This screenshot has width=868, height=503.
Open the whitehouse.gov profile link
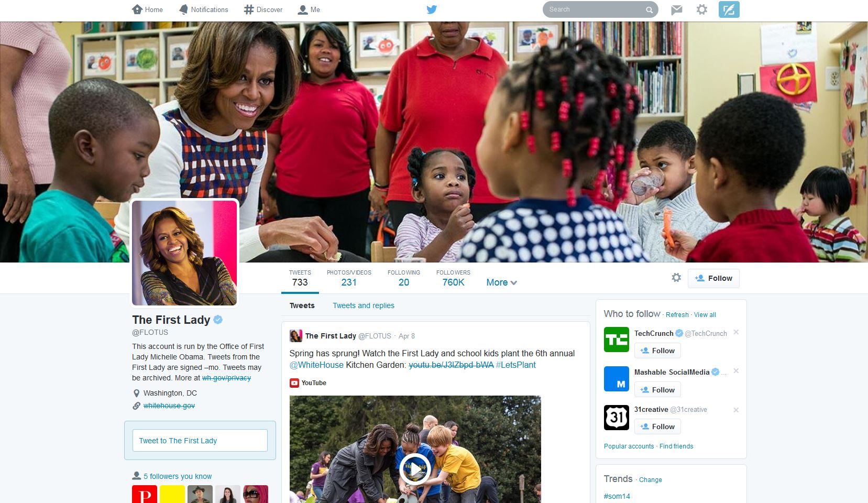click(x=169, y=406)
